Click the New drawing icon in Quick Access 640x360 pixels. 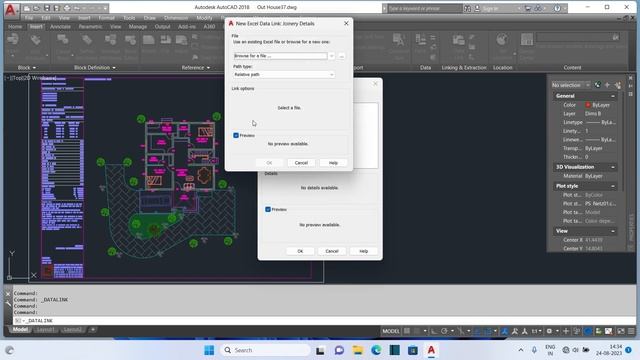coord(27,8)
